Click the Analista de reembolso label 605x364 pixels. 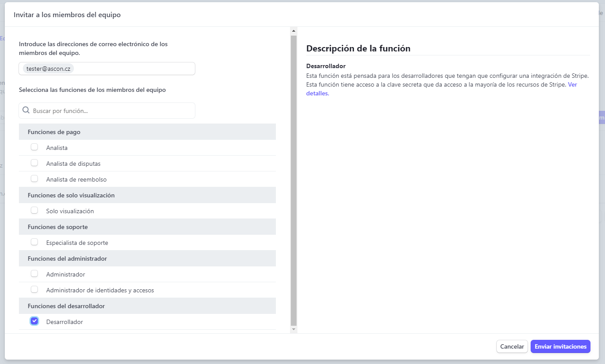pyautogui.click(x=77, y=179)
